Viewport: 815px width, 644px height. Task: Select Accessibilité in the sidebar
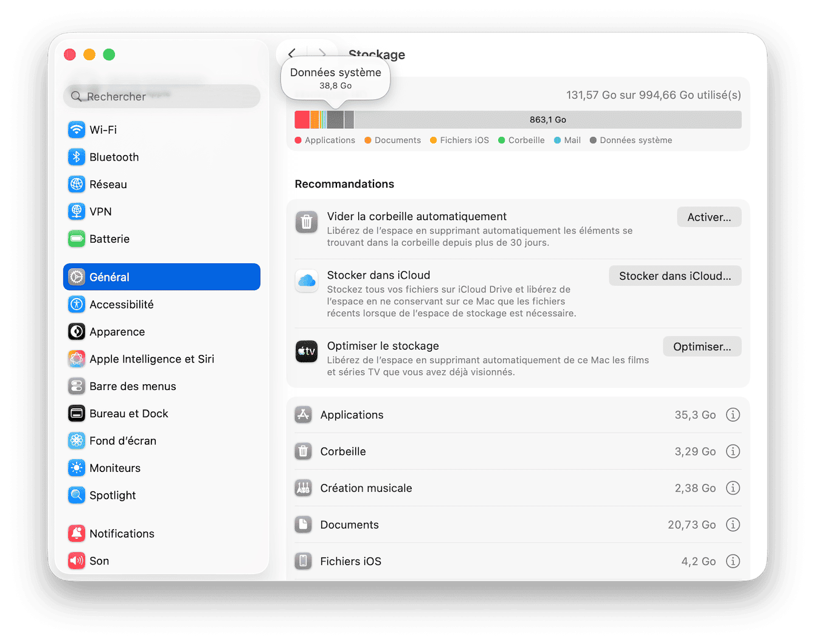point(121,304)
